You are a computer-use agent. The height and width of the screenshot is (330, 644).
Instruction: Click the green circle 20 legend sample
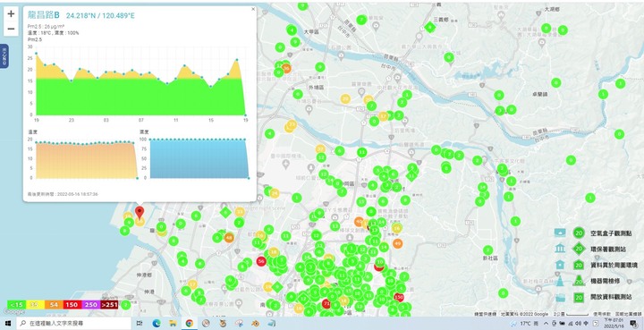[579, 233]
